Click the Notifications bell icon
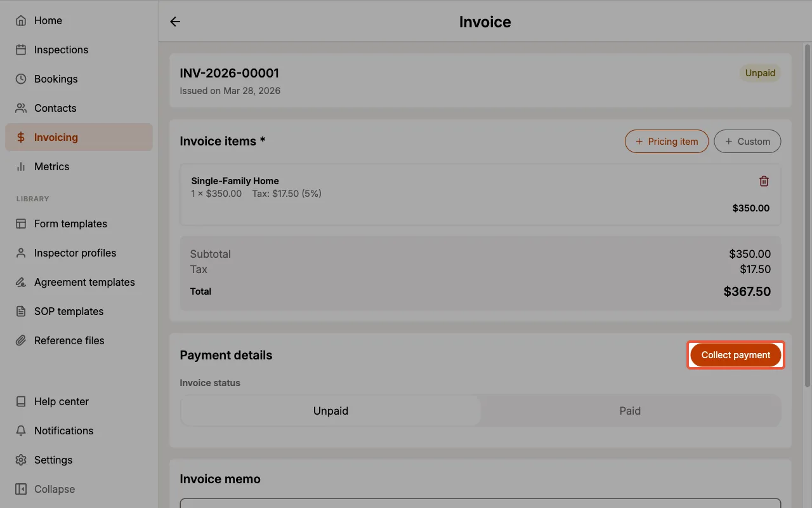The image size is (812, 508). [21, 431]
